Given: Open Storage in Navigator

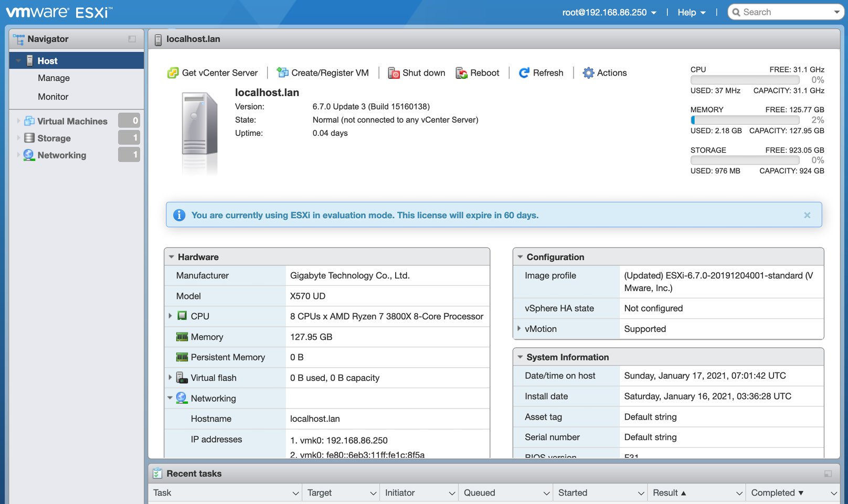Looking at the screenshot, I should point(54,138).
